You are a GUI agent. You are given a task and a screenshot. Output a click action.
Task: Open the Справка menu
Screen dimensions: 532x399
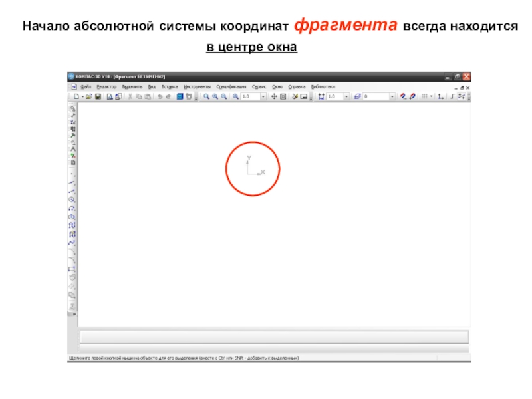tap(297, 86)
